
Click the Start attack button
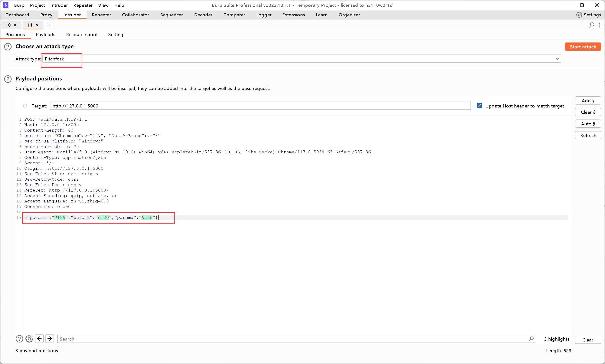[583, 47]
